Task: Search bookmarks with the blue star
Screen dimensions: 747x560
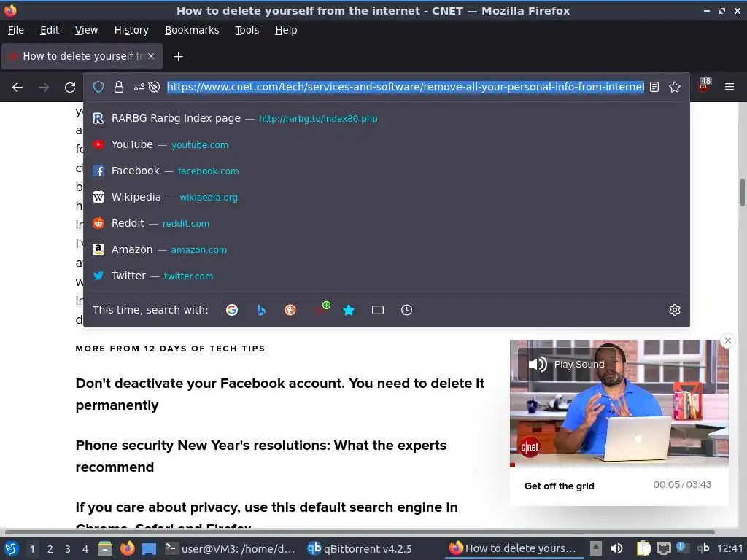Action: click(349, 310)
